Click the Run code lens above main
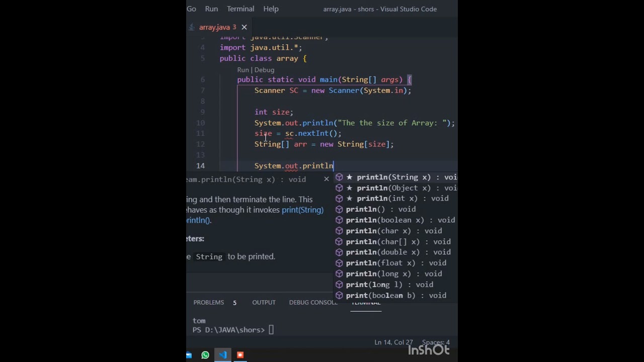Screen dimensions: 644x362 point(243,70)
